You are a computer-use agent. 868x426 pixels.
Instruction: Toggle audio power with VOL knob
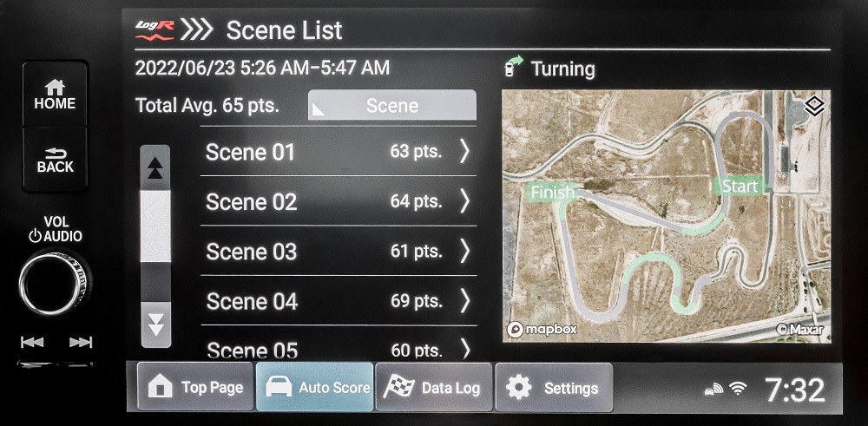53,284
